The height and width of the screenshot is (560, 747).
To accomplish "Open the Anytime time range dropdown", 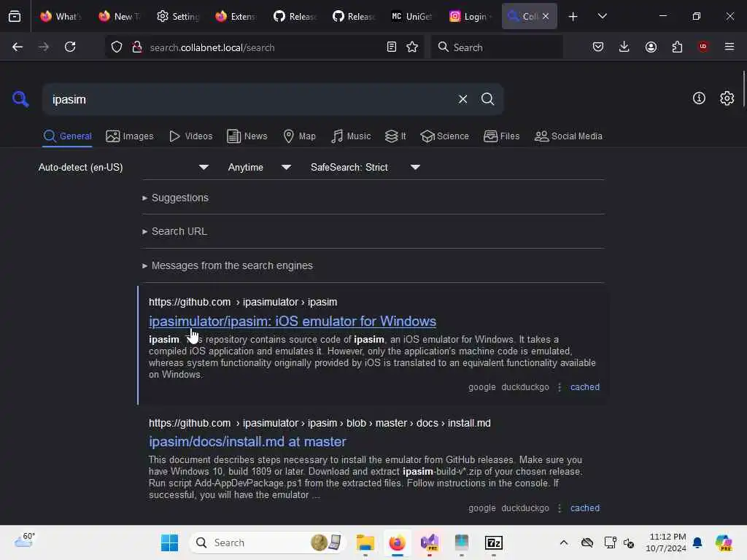I will click(259, 167).
